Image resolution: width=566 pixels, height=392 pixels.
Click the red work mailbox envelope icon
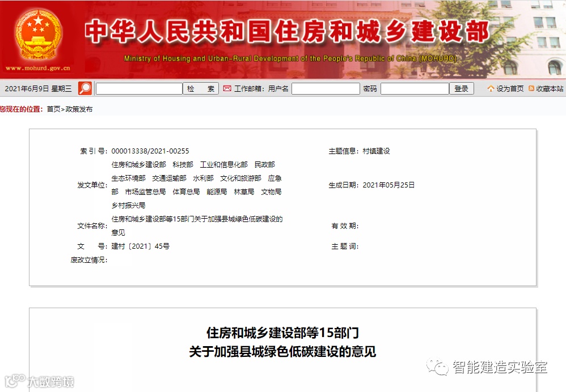click(227, 88)
